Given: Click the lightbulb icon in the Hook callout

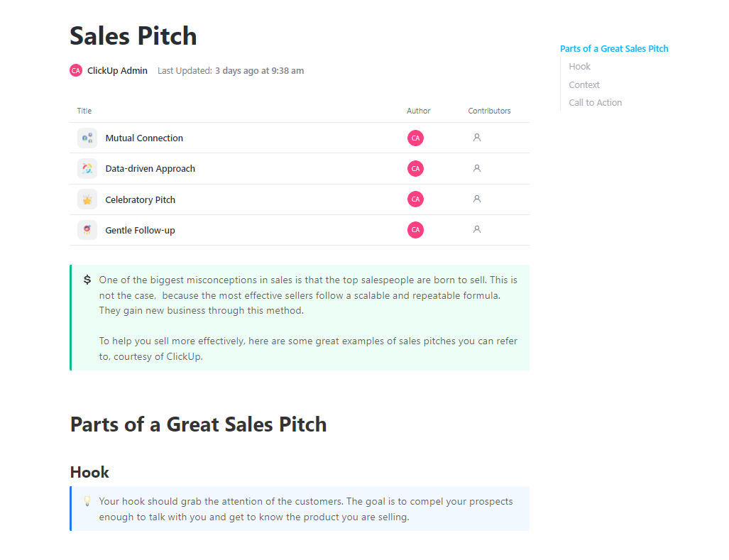Looking at the screenshot, I should 87,501.
